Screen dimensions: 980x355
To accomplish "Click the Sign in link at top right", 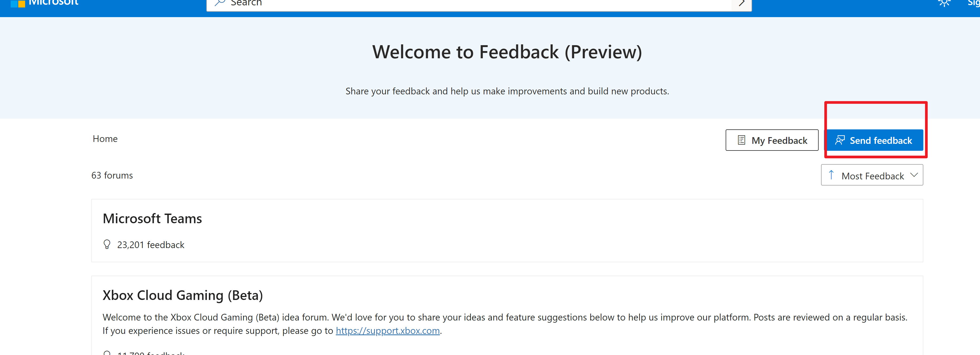I will (x=974, y=3).
